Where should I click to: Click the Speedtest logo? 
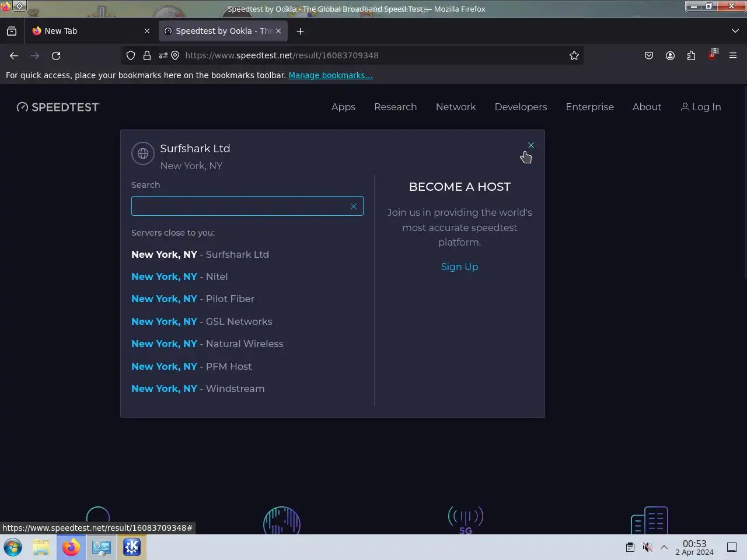pos(58,107)
